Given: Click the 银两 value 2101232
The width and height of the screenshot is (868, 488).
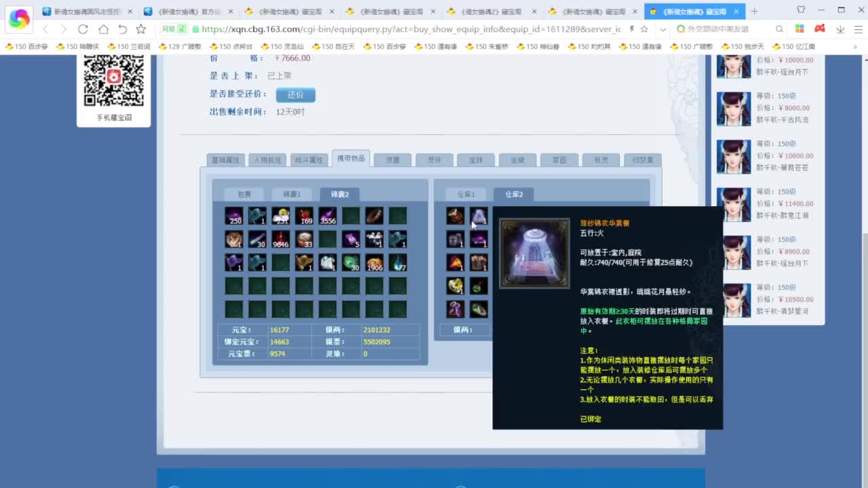Looking at the screenshot, I should pyautogui.click(x=376, y=330).
